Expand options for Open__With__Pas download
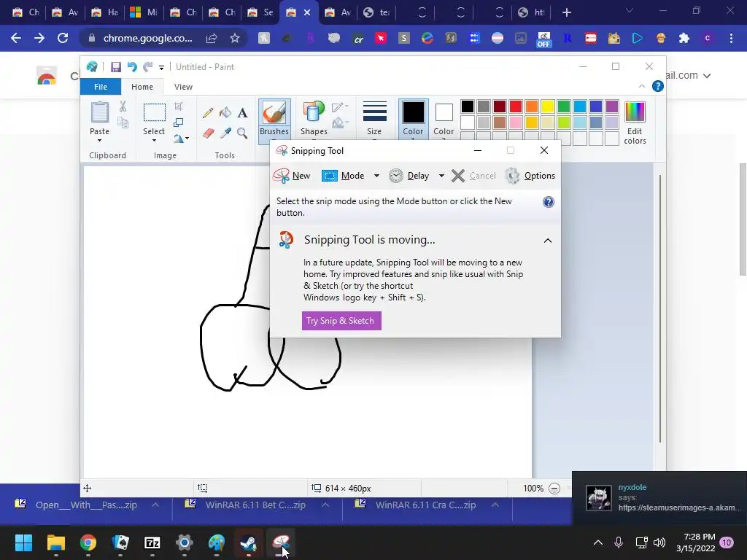This screenshot has height=560, width=747. pyautogui.click(x=155, y=505)
